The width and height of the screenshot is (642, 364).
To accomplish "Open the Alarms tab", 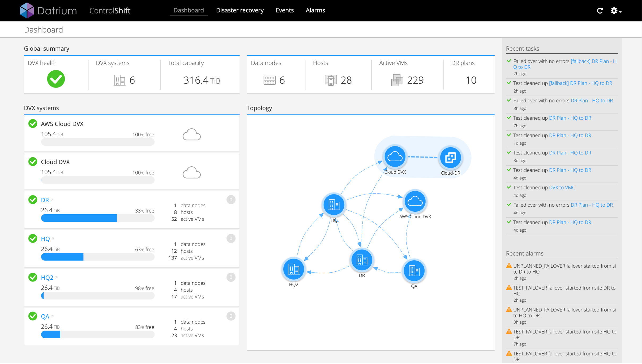I will tap(315, 10).
